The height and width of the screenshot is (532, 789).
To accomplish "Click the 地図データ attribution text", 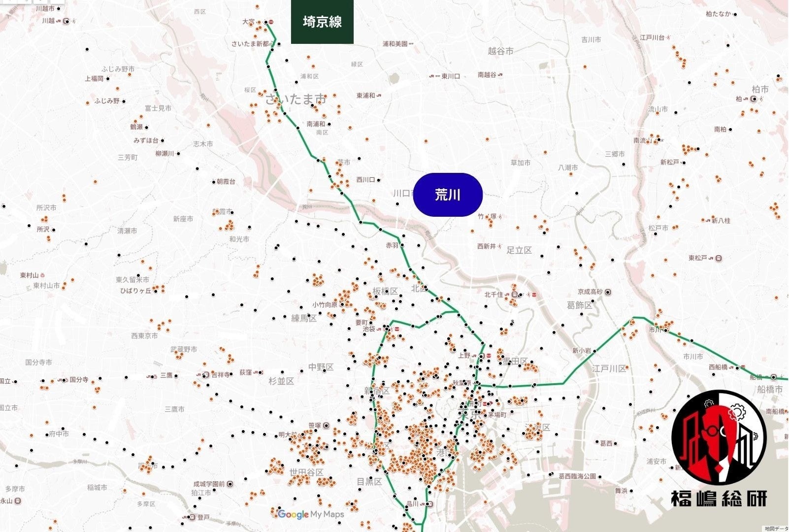I will (776, 528).
